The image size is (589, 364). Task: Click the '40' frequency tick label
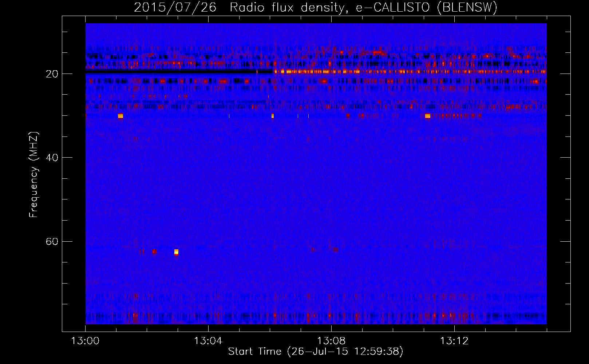coord(52,158)
